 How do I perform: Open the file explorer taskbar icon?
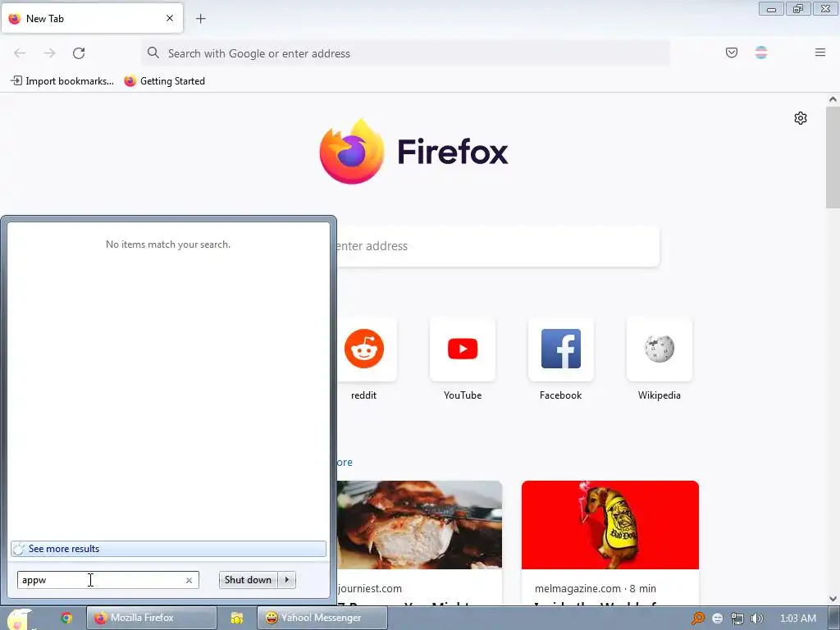coord(237,618)
